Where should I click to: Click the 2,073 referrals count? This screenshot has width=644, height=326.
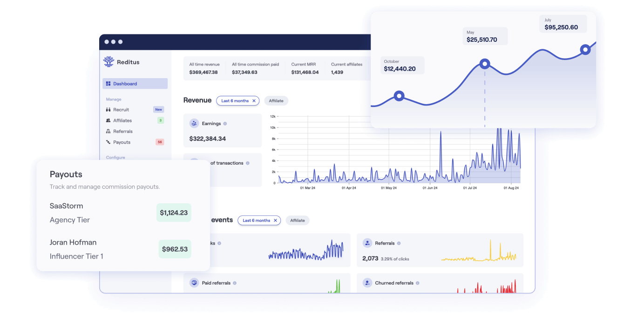click(370, 258)
